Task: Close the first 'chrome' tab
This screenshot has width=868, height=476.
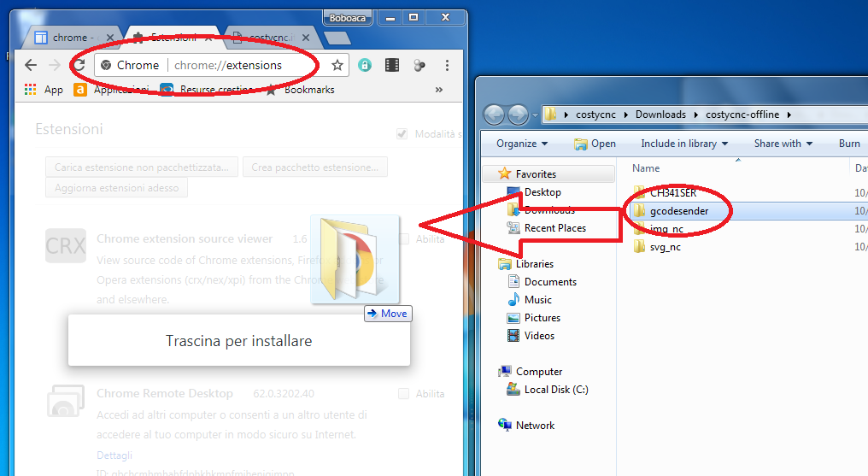Action: pos(110,38)
